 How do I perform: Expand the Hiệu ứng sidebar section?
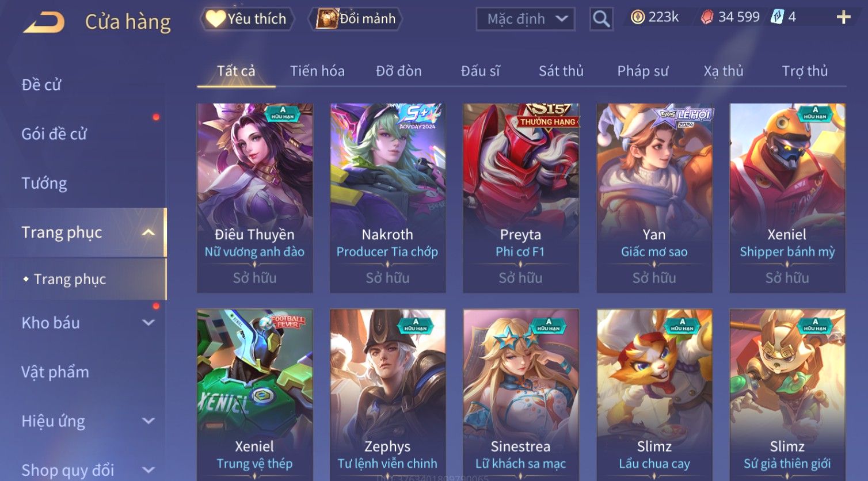pyautogui.click(x=149, y=421)
